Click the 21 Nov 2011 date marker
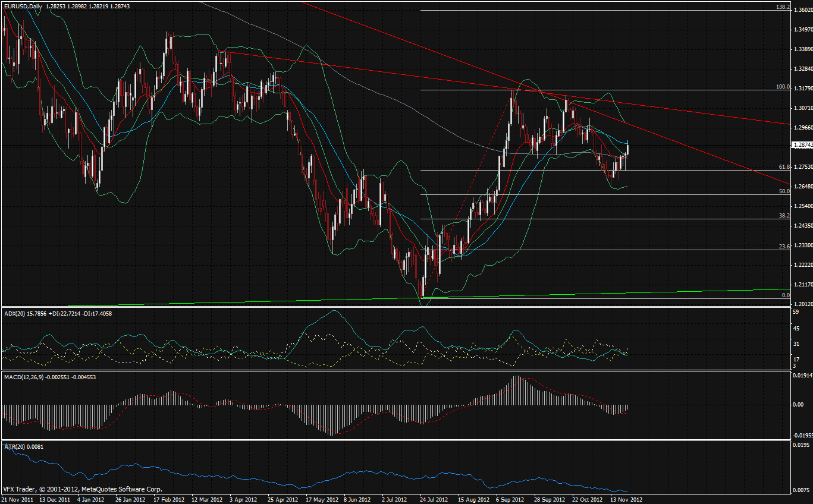813x504 pixels. (17, 499)
